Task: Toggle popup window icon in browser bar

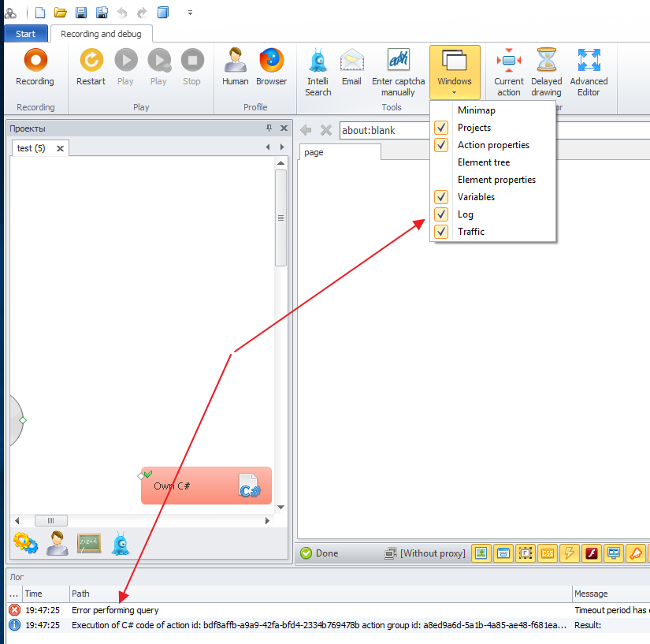Action: (503, 553)
